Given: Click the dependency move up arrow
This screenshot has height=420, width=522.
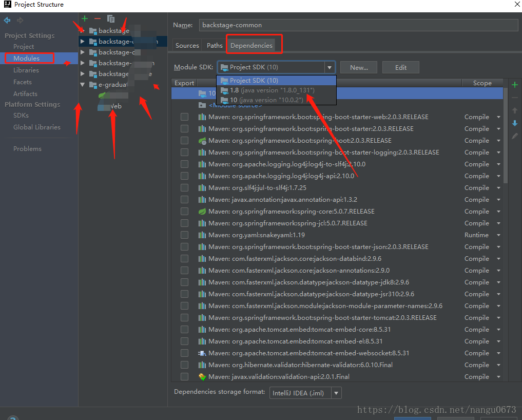Looking at the screenshot, I should [515, 110].
